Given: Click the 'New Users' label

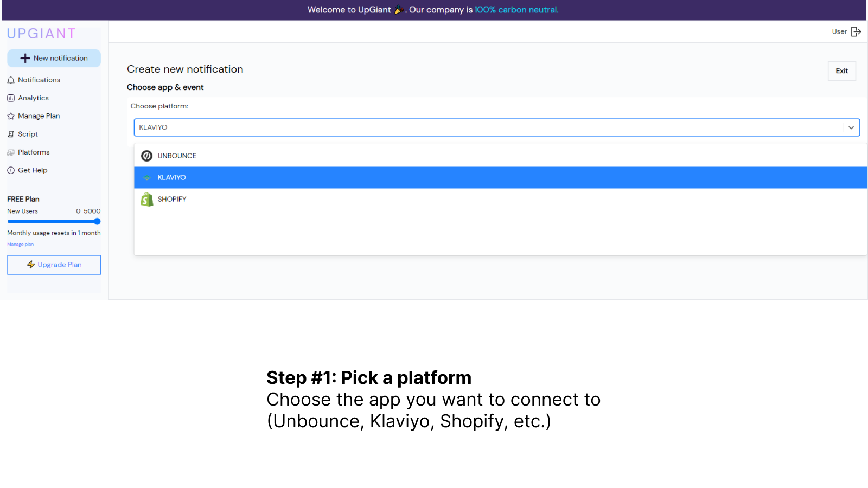Looking at the screenshot, I should 22,211.
